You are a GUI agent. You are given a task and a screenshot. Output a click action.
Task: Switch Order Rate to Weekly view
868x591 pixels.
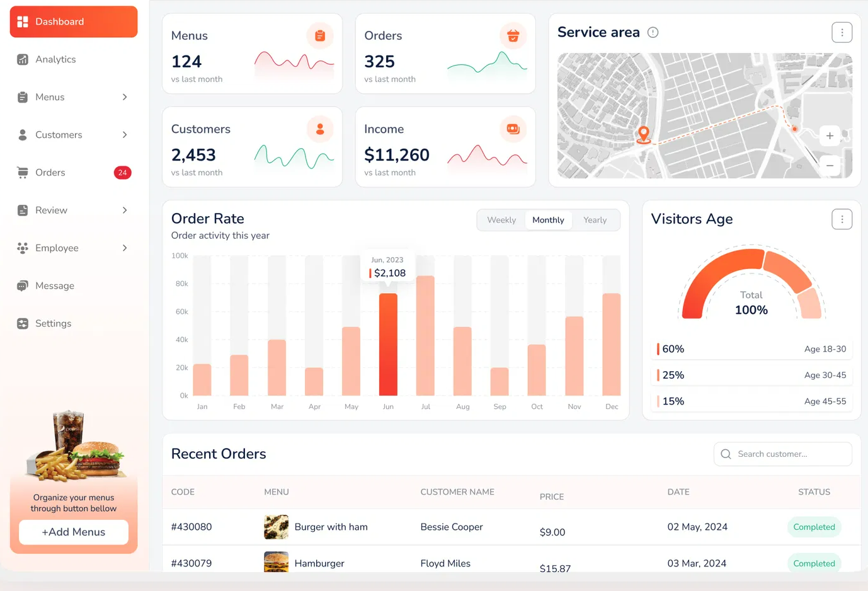point(501,220)
